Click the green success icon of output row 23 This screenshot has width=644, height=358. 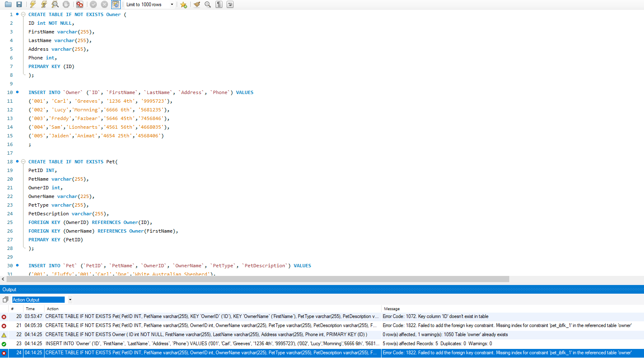point(4,344)
